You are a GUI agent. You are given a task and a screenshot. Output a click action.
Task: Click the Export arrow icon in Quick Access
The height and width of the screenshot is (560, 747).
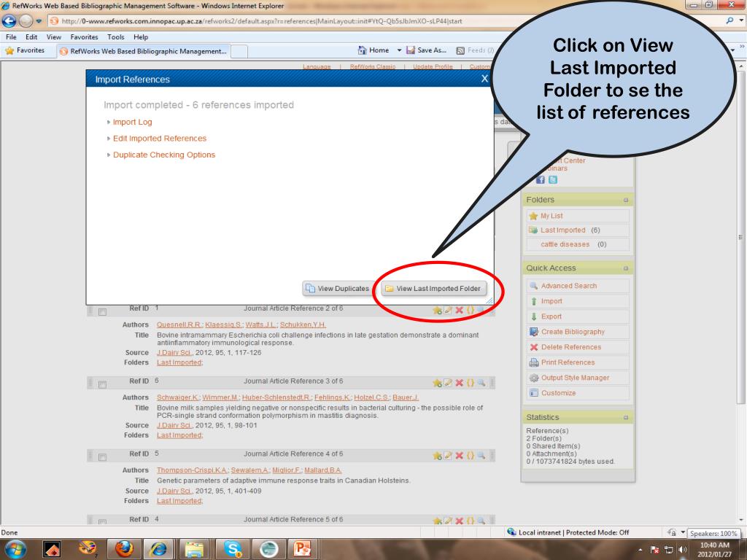tap(533, 316)
